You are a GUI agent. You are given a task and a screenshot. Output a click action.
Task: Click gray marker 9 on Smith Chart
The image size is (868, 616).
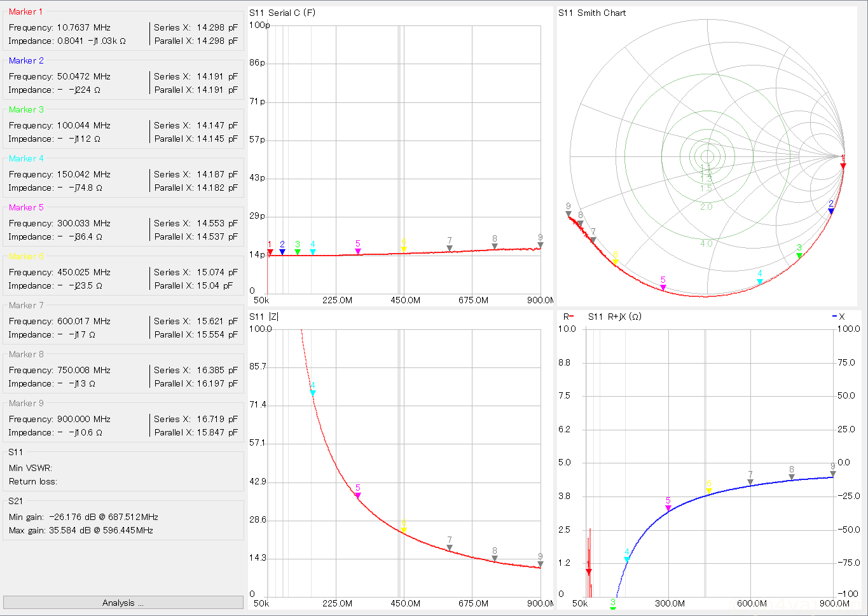(x=568, y=214)
